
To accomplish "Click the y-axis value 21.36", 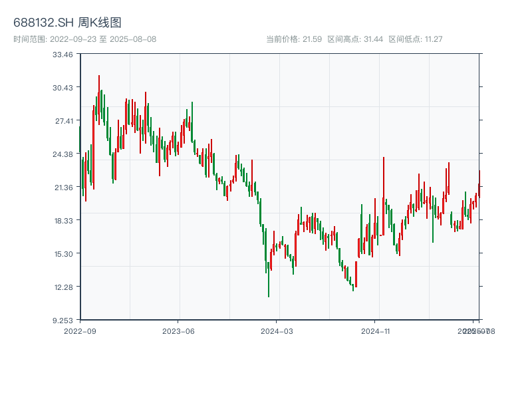I will 64,188.
